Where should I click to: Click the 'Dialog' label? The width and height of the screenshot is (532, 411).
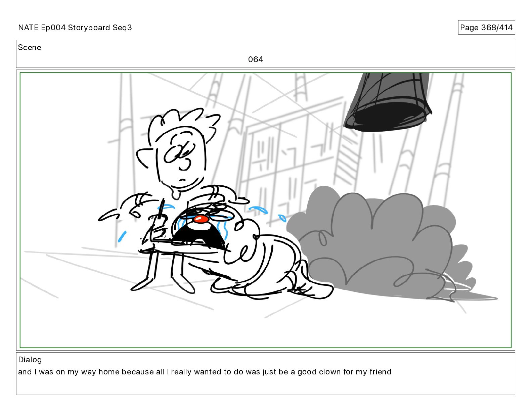[30, 360]
